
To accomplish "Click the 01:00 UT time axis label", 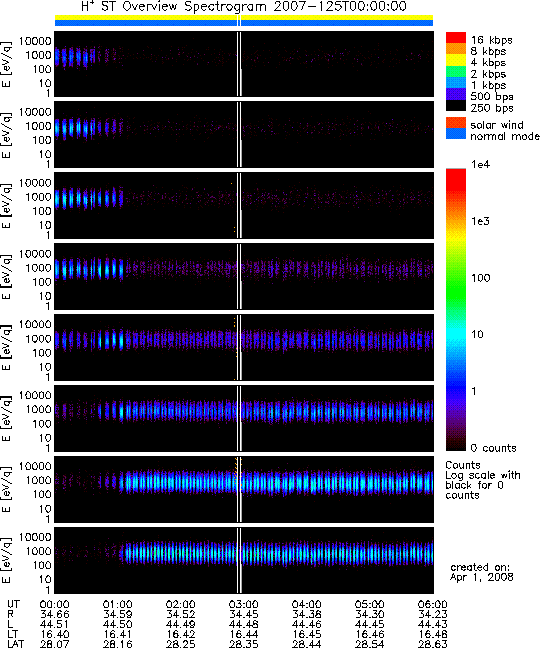I will click(117, 605).
